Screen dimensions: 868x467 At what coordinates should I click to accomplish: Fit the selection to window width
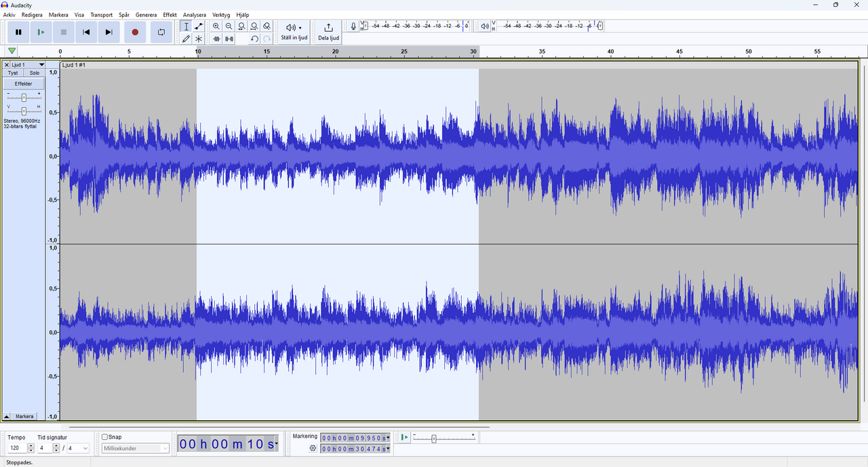(241, 26)
